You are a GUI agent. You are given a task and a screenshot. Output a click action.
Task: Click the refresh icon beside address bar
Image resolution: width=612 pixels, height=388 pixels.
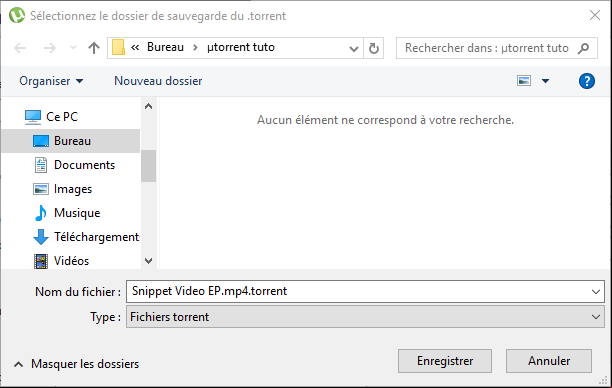pyautogui.click(x=374, y=48)
